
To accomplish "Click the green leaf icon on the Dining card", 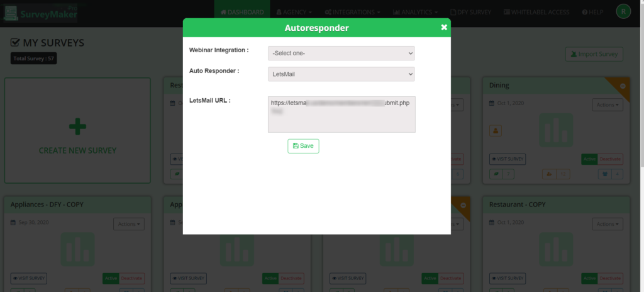I will [496, 174].
